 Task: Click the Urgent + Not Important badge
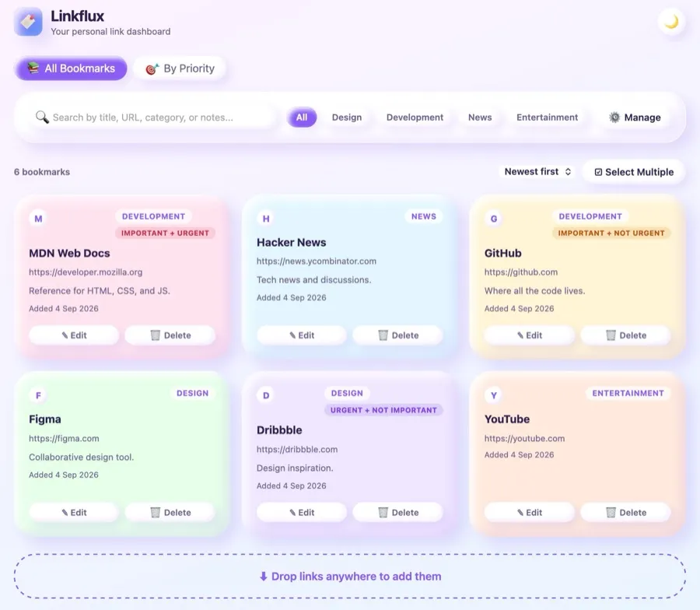pyautogui.click(x=383, y=410)
